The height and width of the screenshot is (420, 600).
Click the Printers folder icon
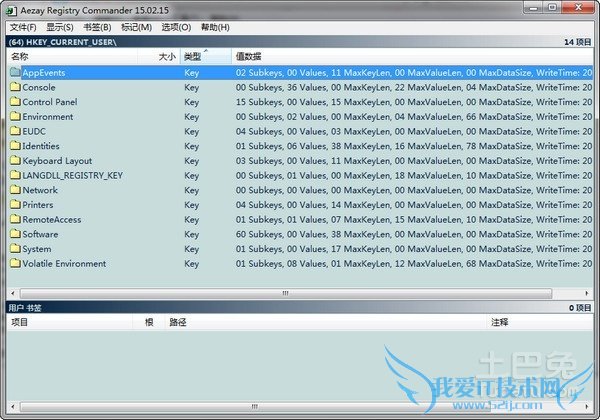(x=15, y=204)
